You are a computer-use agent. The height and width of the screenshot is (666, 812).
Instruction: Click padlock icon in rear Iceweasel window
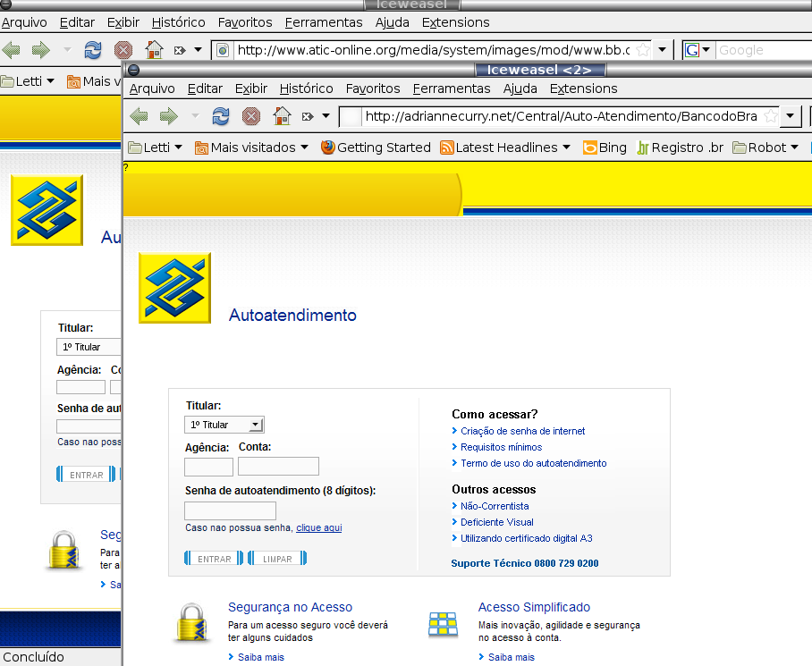pyautogui.click(x=63, y=551)
